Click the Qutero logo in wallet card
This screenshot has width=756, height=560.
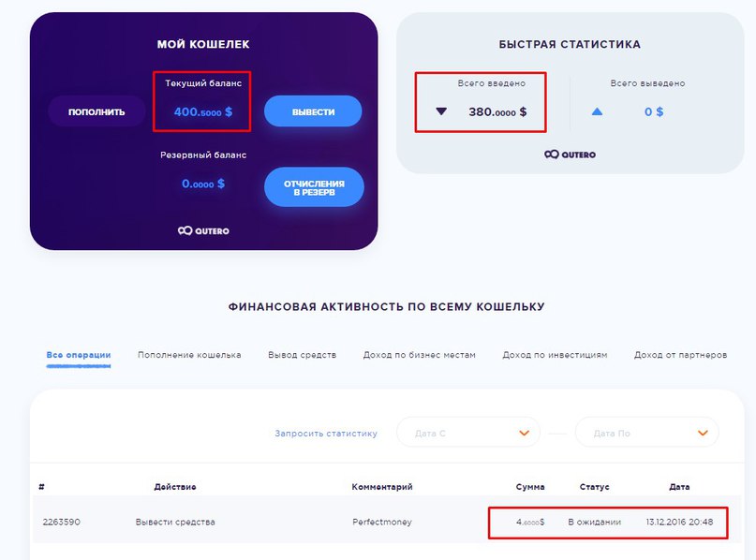click(x=203, y=231)
